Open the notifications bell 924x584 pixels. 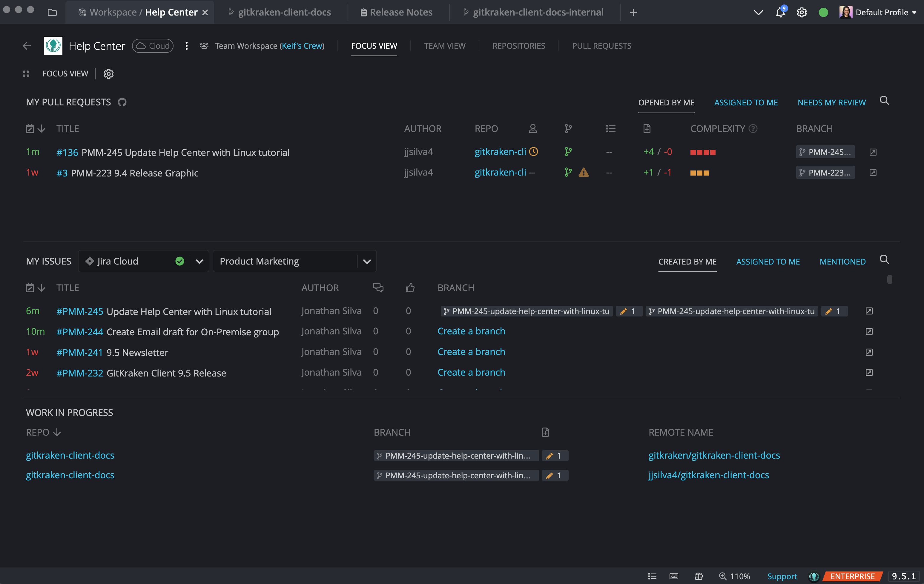780,12
